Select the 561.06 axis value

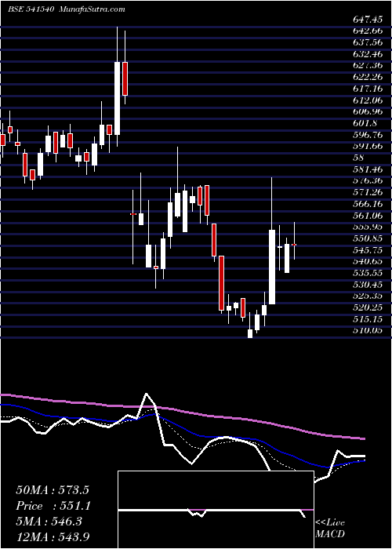[x=368, y=216]
